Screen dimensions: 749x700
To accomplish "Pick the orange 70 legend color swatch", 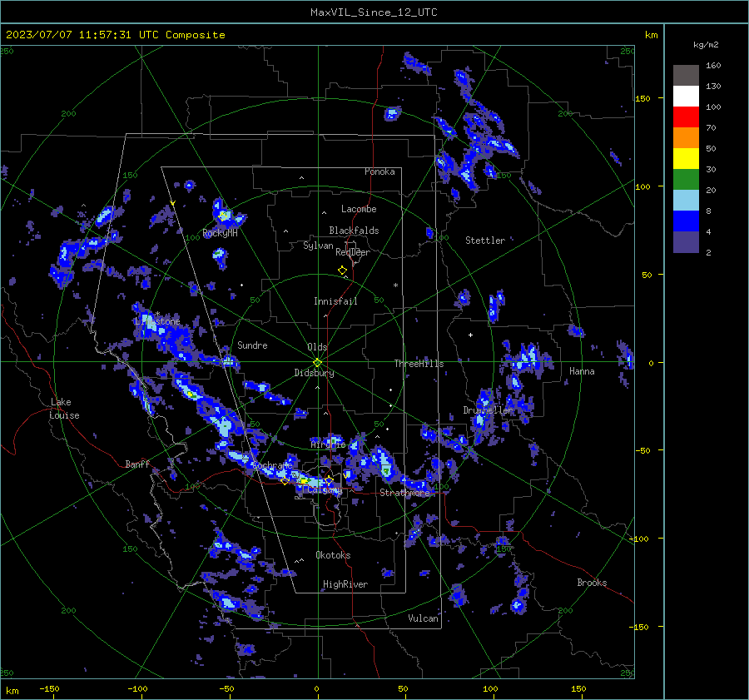I will point(686,137).
